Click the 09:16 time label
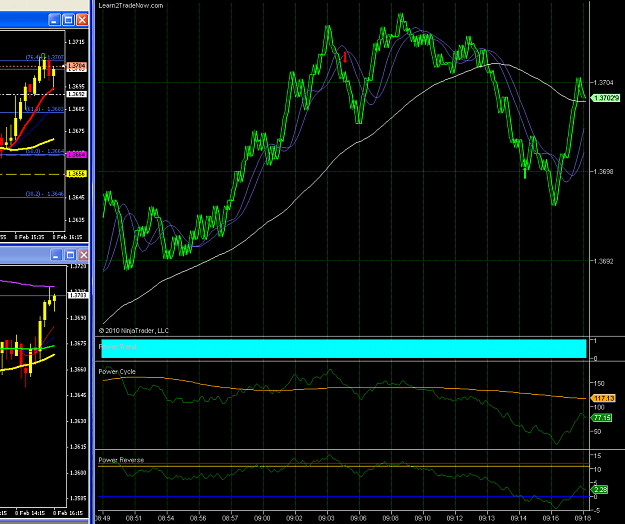This screenshot has height=524, width=625. coord(551,518)
